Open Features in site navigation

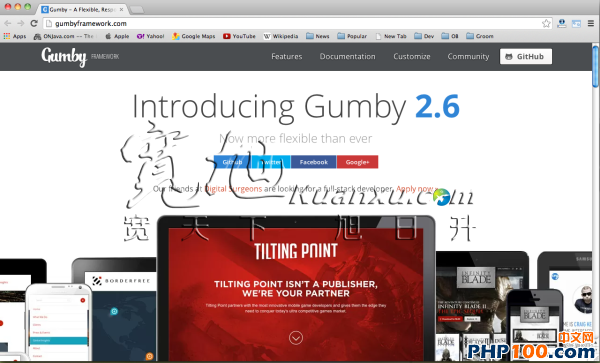[x=287, y=57]
